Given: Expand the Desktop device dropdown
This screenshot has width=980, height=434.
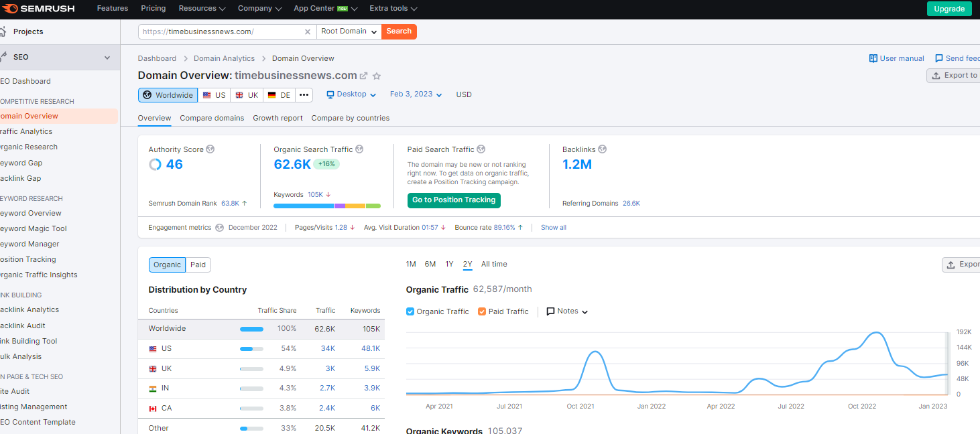Looking at the screenshot, I should [x=351, y=94].
